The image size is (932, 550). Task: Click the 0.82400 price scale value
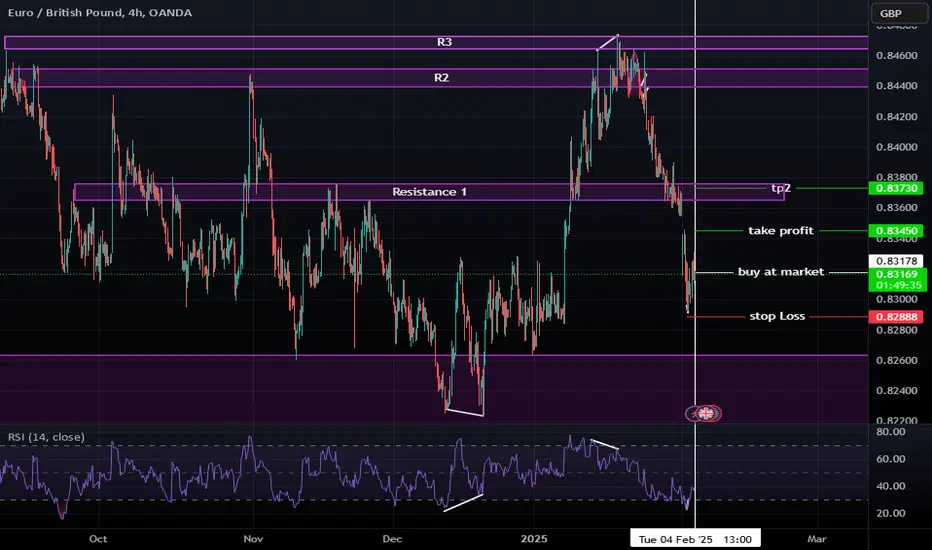point(896,391)
